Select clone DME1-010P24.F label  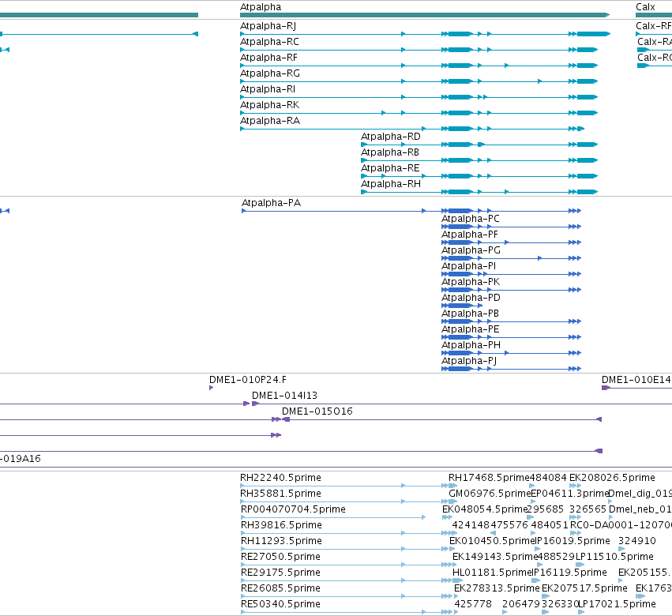tap(248, 380)
